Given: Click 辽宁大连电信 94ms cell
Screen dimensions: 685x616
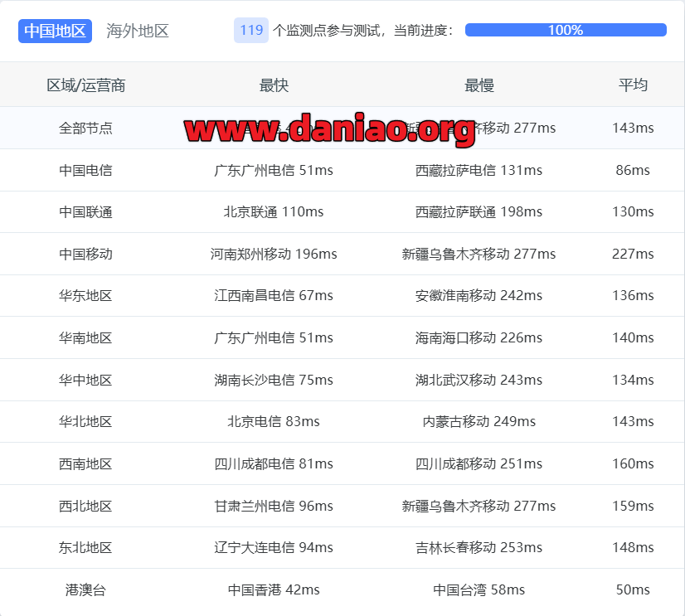Looking at the screenshot, I should [x=274, y=547].
